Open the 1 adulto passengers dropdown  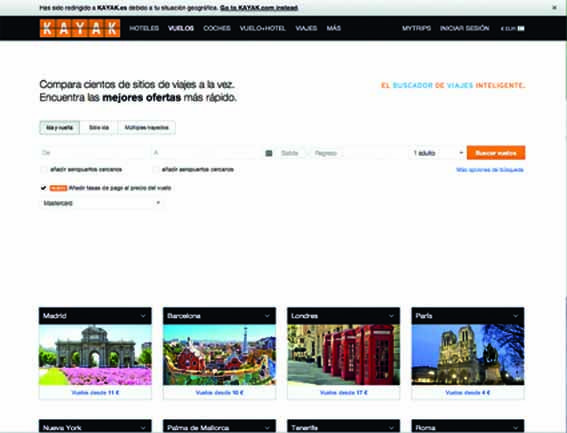pyautogui.click(x=437, y=153)
